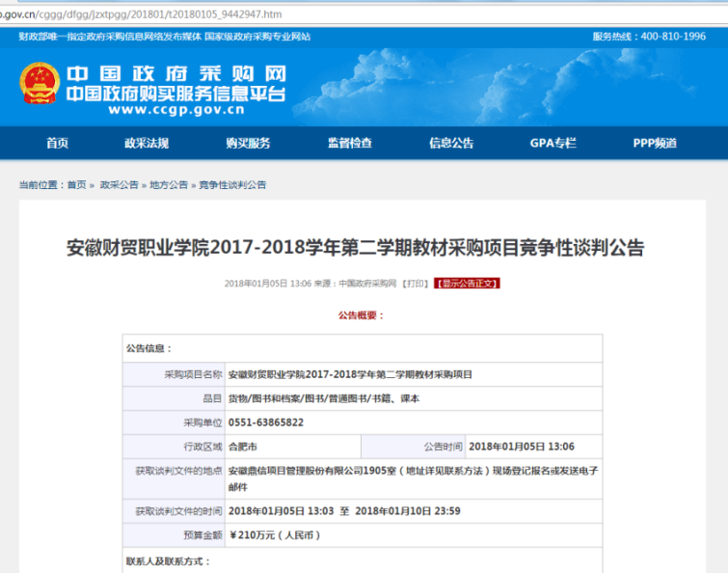The width and height of the screenshot is (728, 573).
Task: Click the 采购单位 phone number cell
Action: click(266, 423)
